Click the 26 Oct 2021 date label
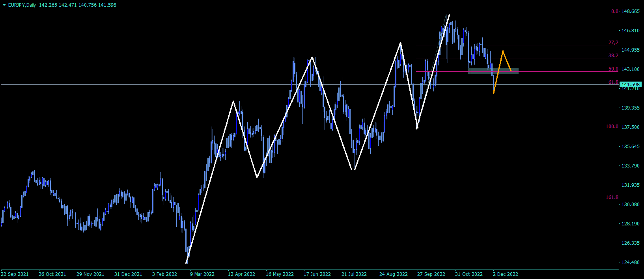Image resolution: width=644 pixels, height=279 pixels. click(x=52, y=274)
